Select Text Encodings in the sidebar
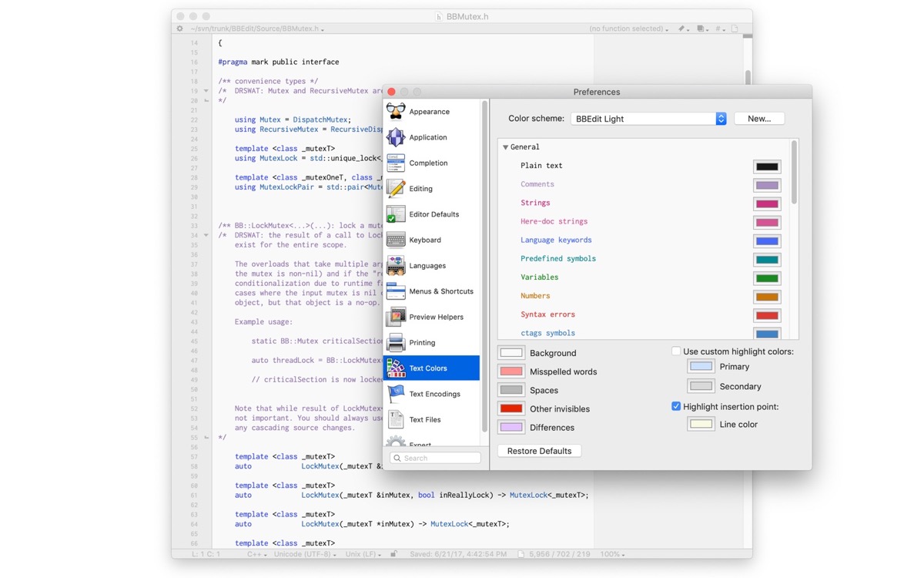Screen dimensions: 924x578 click(x=434, y=394)
